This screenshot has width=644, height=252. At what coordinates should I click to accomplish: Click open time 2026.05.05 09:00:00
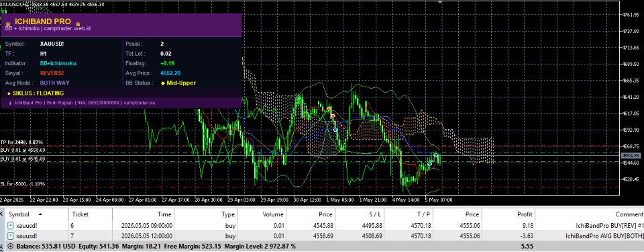coord(147,225)
